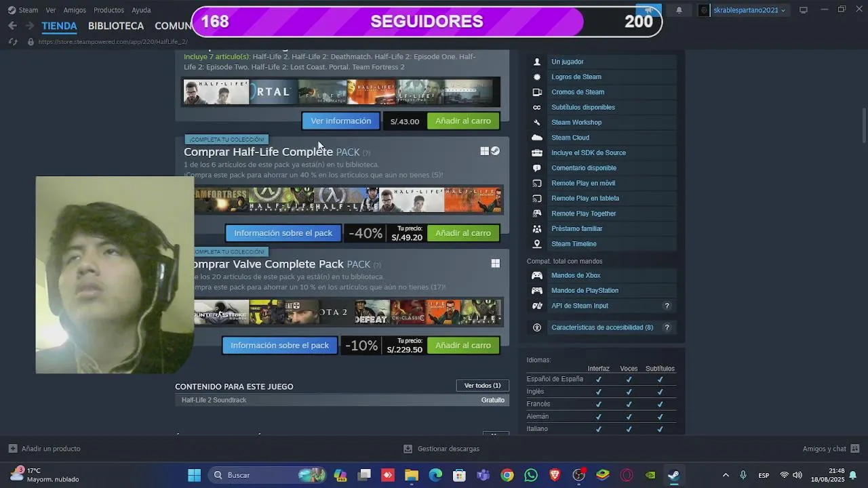Open Brave browser from the taskbar
The width and height of the screenshot is (868, 488).
[555, 475]
